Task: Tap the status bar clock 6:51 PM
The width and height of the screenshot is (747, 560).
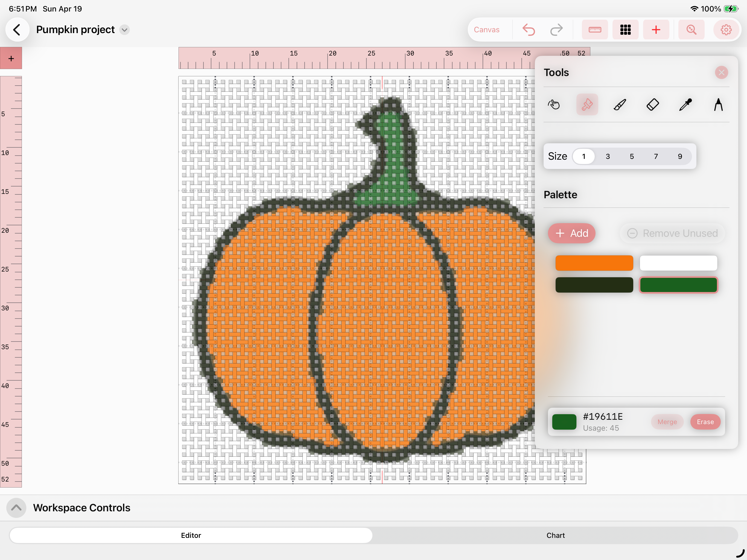Action: 23,9
